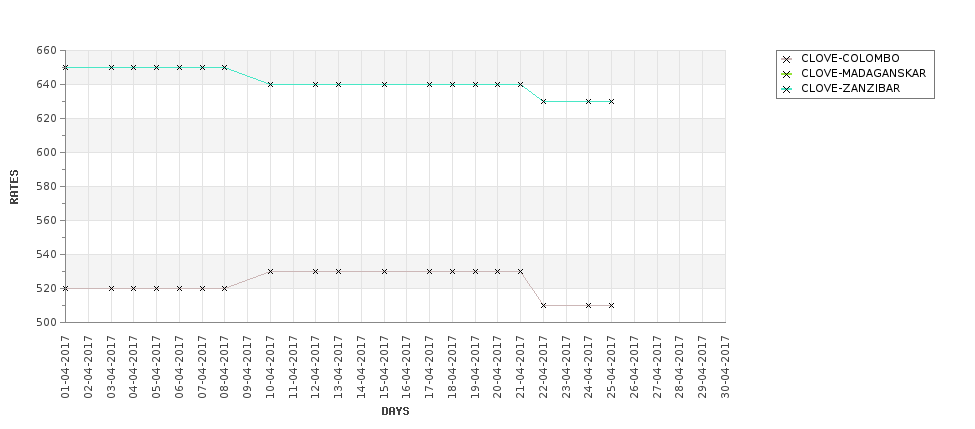This screenshot has width=975, height=429.
Task: Select Zanzibar data point on 06-04-2017
Action: [x=179, y=67]
